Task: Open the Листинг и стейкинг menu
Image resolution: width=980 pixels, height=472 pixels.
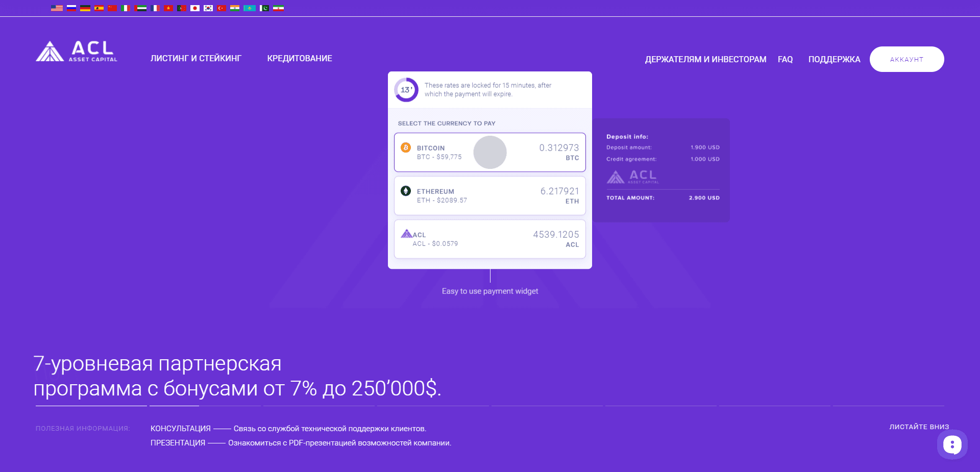Action: click(195, 59)
